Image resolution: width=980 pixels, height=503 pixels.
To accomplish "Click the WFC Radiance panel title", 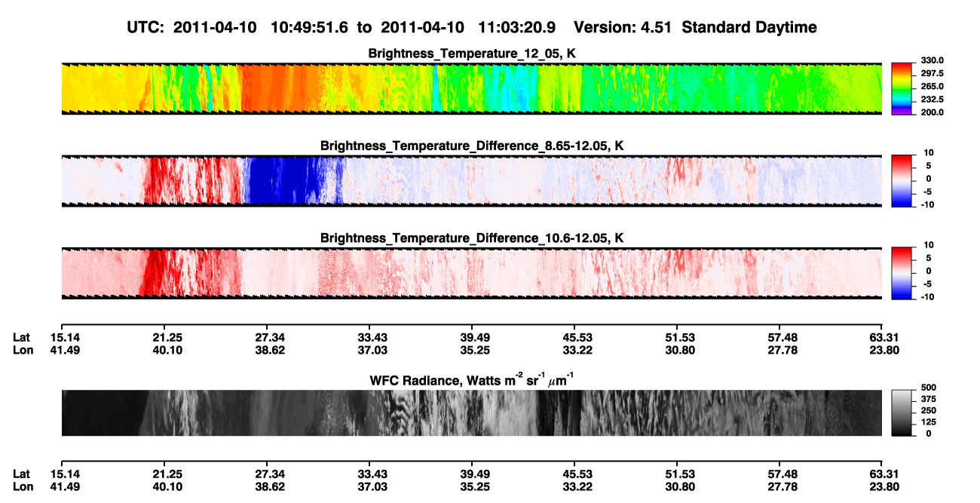I will pos(472,380).
